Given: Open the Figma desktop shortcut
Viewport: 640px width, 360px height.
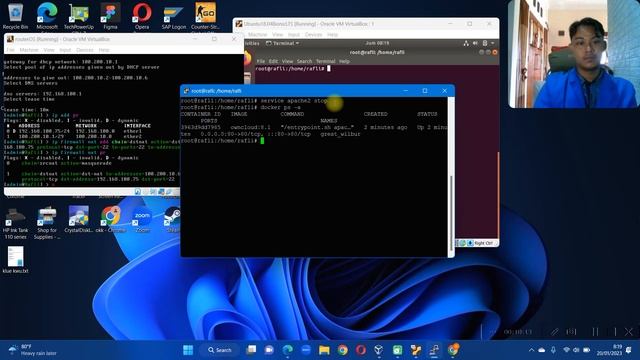Looking at the screenshot, I should tap(110, 16).
